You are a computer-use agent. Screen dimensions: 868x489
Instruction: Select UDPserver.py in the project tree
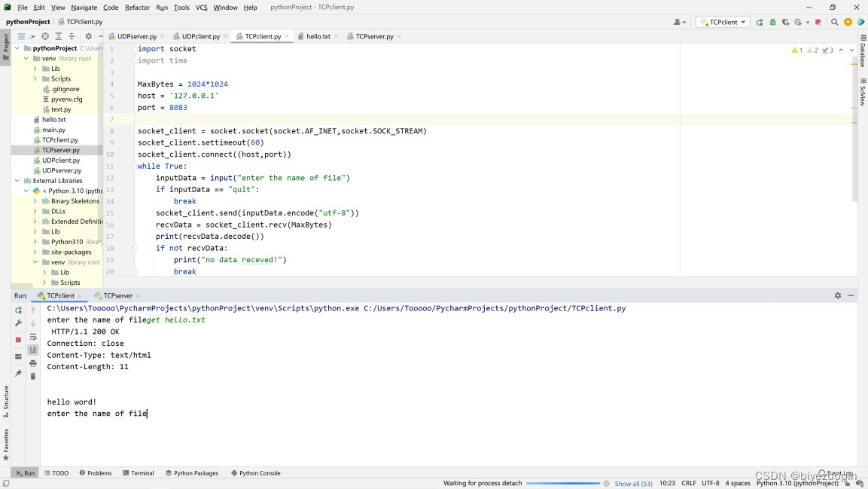[60, 170]
